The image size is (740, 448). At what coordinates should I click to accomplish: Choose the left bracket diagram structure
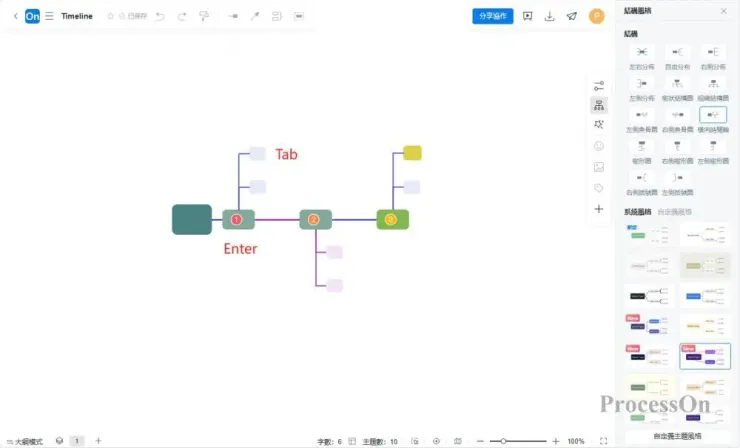pyautogui.click(x=677, y=183)
